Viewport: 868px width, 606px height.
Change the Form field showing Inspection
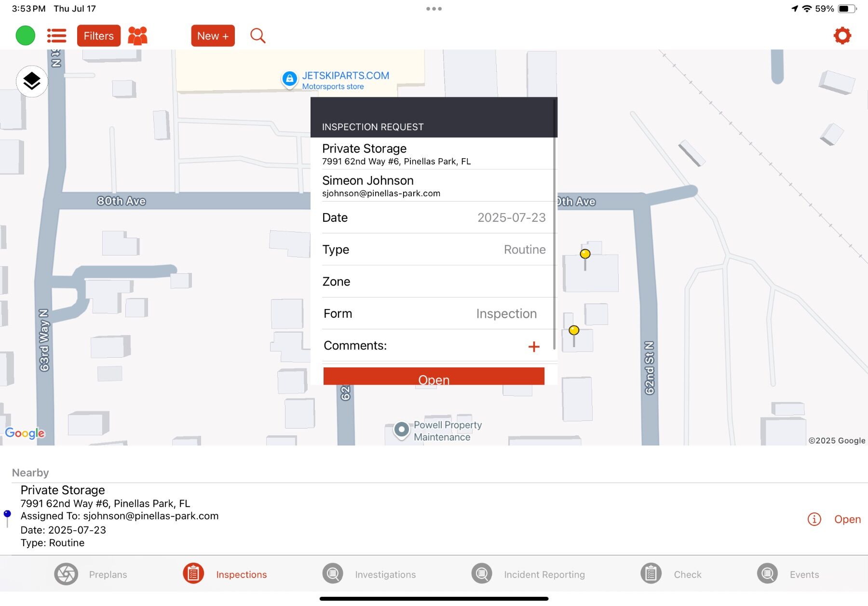(x=434, y=314)
